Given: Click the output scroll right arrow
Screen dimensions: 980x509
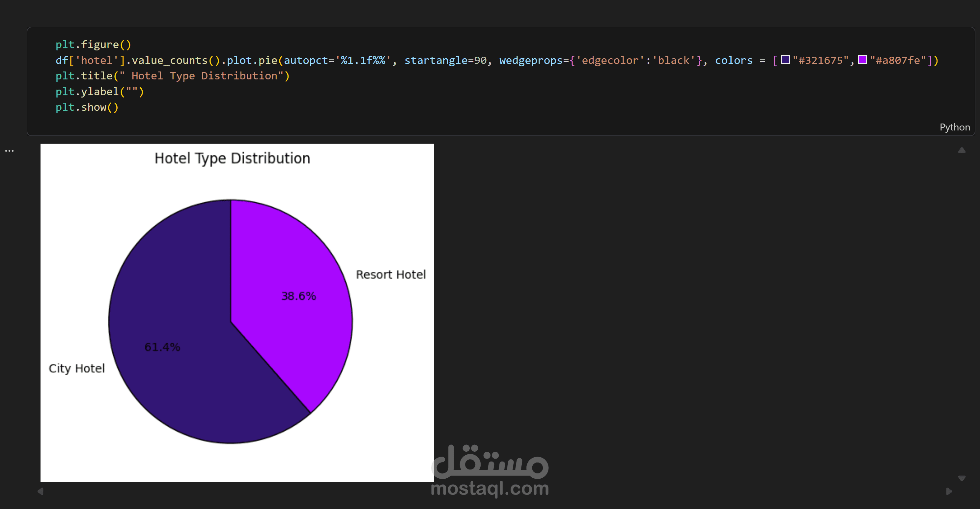Looking at the screenshot, I should [949, 491].
